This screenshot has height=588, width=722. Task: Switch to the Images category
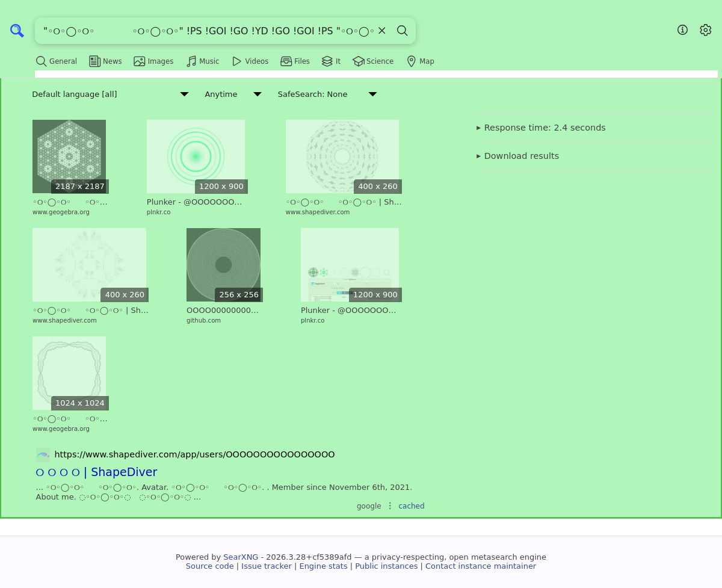pos(153,61)
